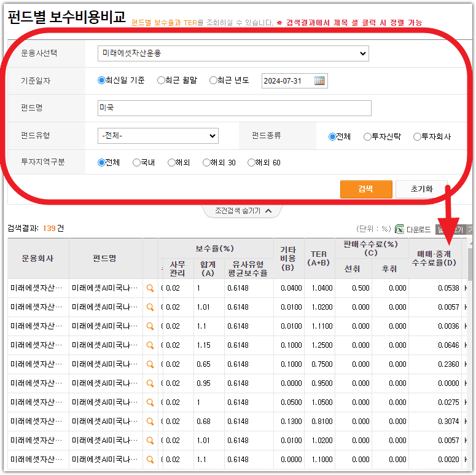Select 국내 investment region radio
Viewport: 476px width, 475px height.
(x=136, y=162)
